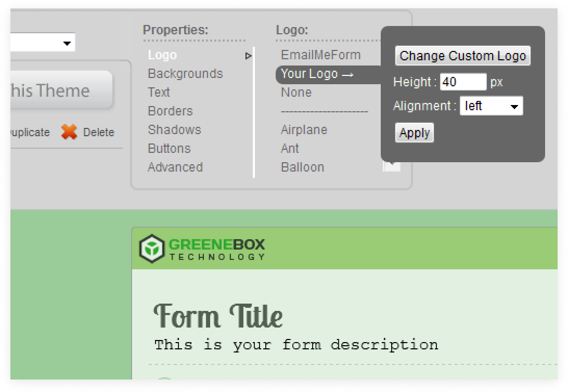Click the Form Title heading
Screen dimensions: 568x392
tap(218, 316)
